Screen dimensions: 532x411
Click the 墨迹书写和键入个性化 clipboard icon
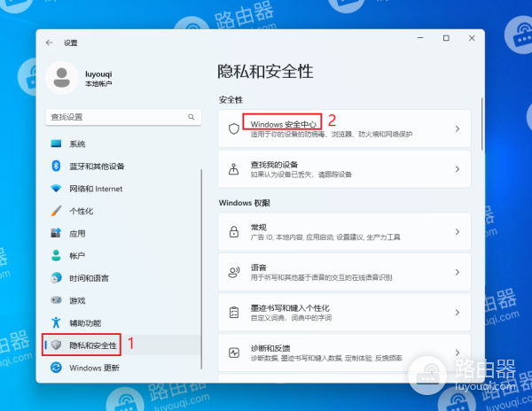[x=234, y=313]
